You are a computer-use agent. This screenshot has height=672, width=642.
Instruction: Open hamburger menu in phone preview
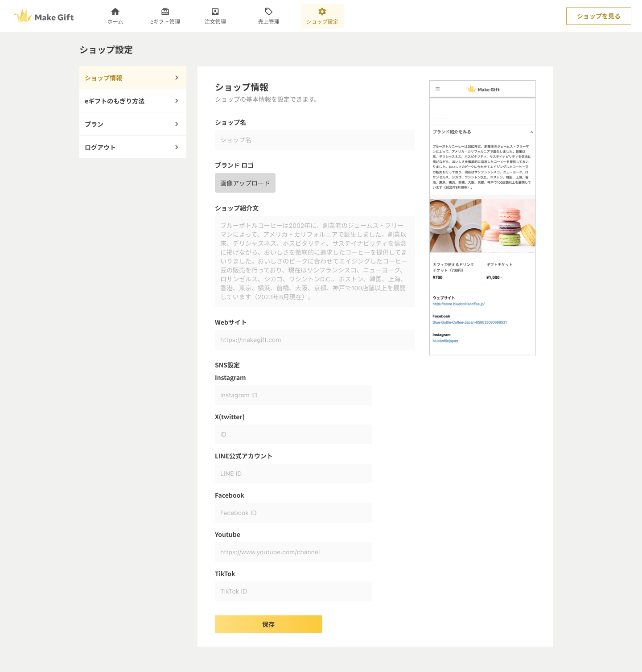click(437, 89)
